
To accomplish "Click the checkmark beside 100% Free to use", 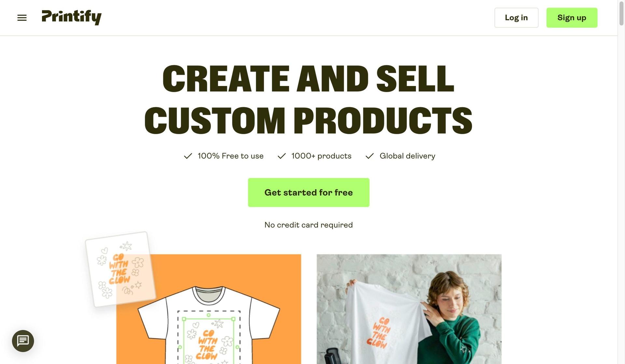I will coord(188,156).
